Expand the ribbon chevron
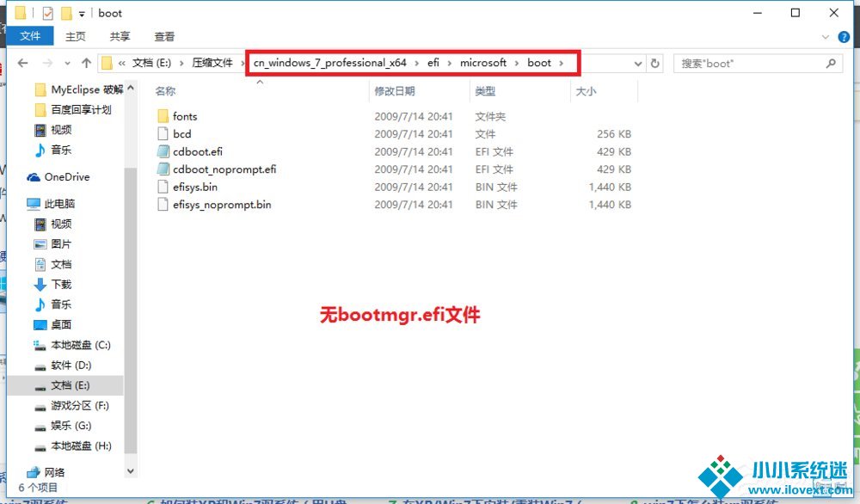This screenshot has height=504, width=860. point(826,37)
